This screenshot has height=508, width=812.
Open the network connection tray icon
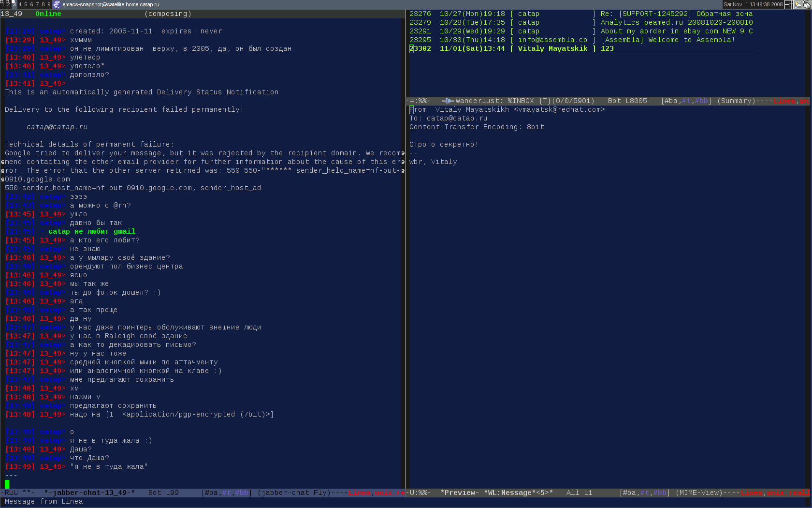point(807,4)
